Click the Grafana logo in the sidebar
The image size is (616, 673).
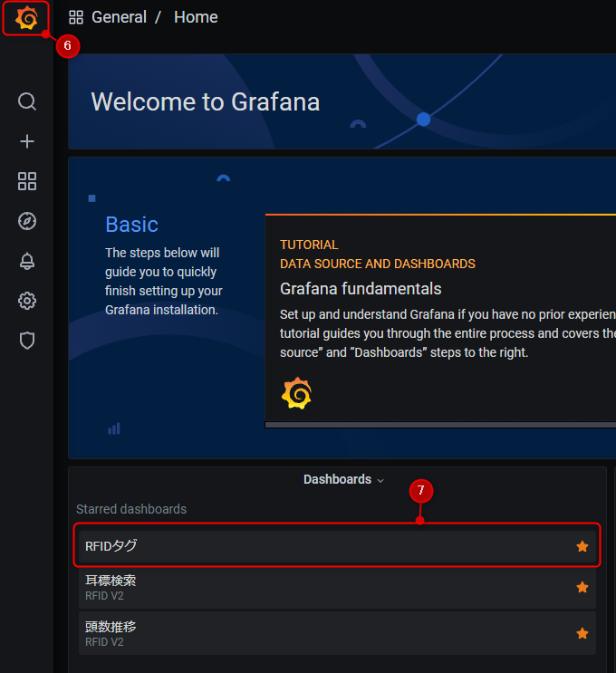(26, 18)
